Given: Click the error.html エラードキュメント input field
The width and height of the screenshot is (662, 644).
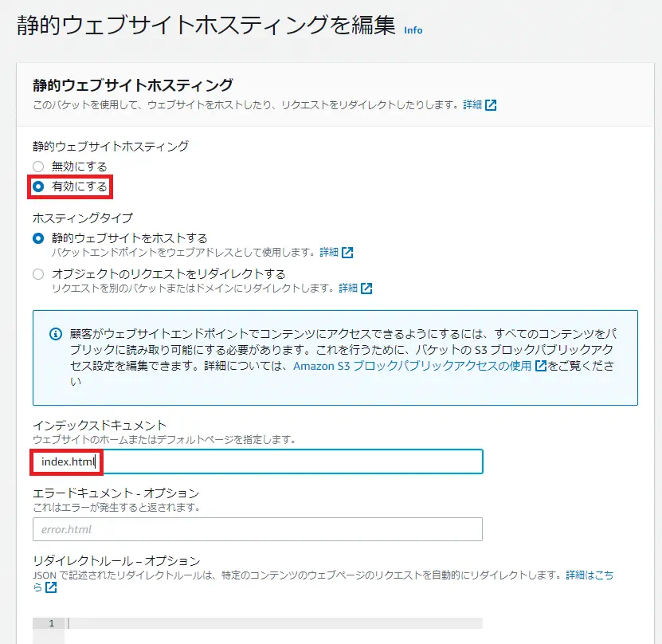Looking at the screenshot, I should (239, 528).
